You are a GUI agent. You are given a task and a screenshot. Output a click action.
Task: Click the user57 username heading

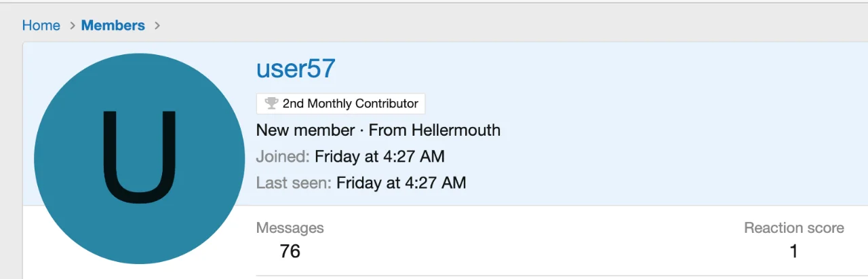296,69
